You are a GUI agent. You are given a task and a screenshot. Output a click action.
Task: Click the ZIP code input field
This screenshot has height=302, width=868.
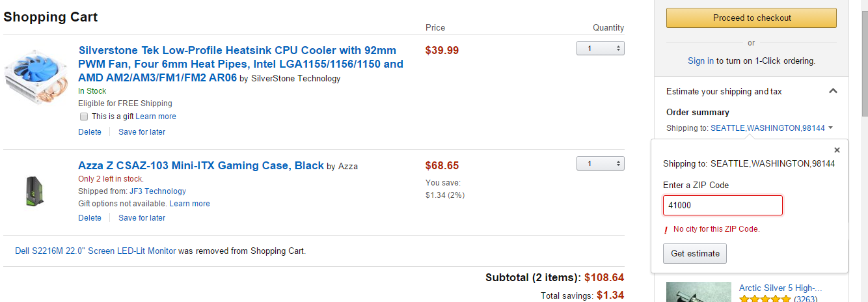tap(723, 205)
